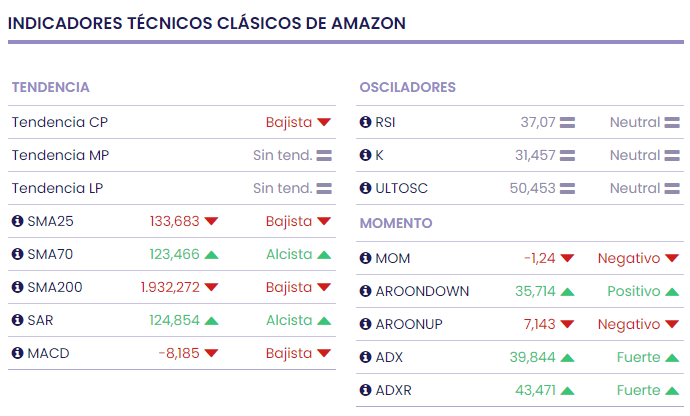Show info for MOM indicator
The image size is (690, 416).
coord(365,259)
